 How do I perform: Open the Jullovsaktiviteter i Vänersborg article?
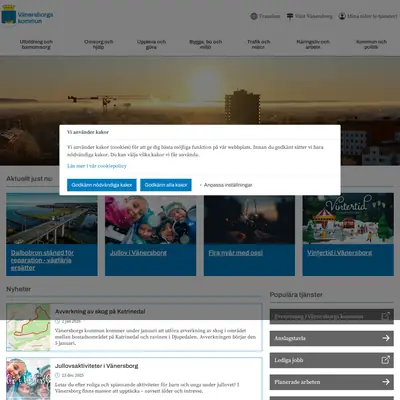(x=97, y=366)
